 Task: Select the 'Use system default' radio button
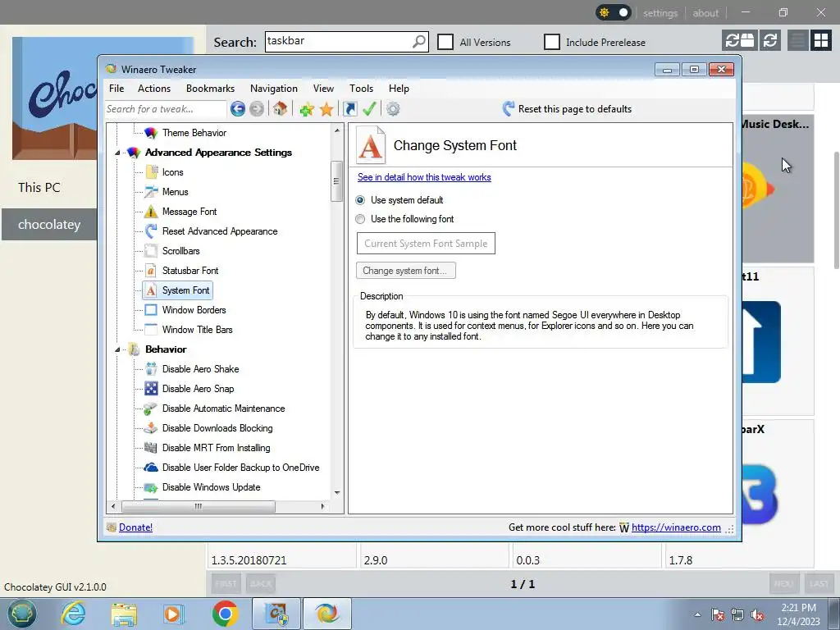coord(360,200)
